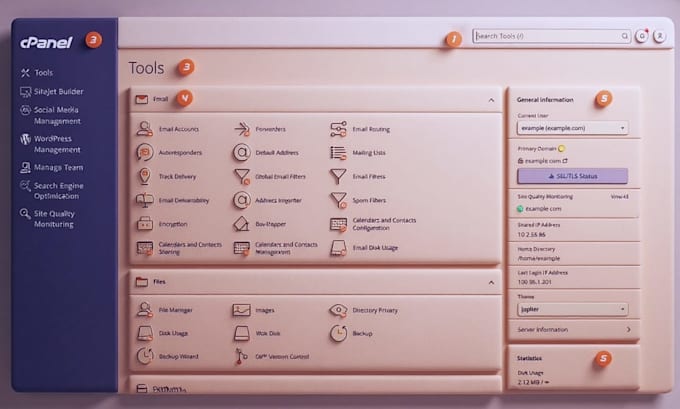Click the Last Login IP Address value
The image size is (680, 409).
(x=534, y=282)
